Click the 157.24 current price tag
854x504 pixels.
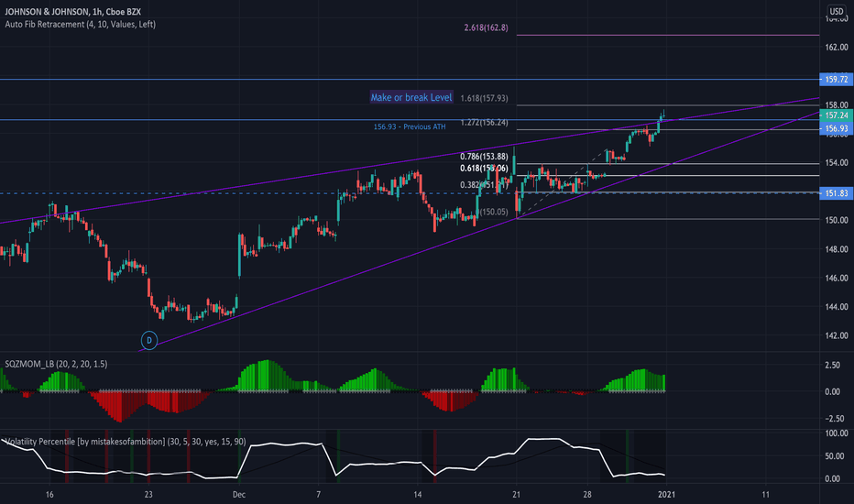point(836,115)
